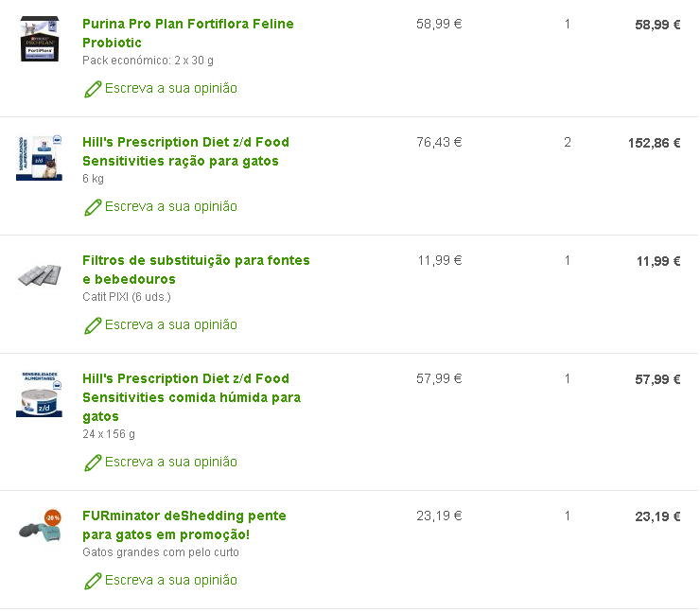This screenshot has height=612, width=700.
Task: Open Purina Pro Plan Fortiflora Feline Probiotic link
Action: 187,33
